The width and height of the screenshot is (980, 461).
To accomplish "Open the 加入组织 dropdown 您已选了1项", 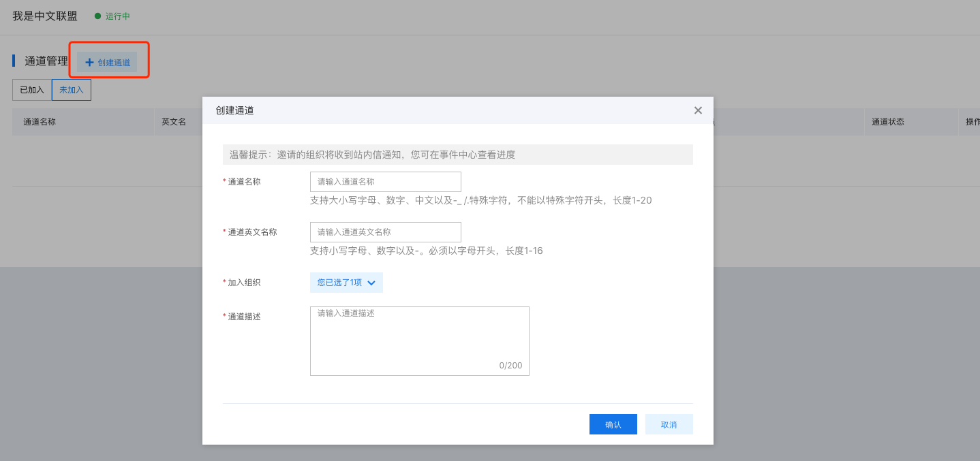I will click(346, 283).
